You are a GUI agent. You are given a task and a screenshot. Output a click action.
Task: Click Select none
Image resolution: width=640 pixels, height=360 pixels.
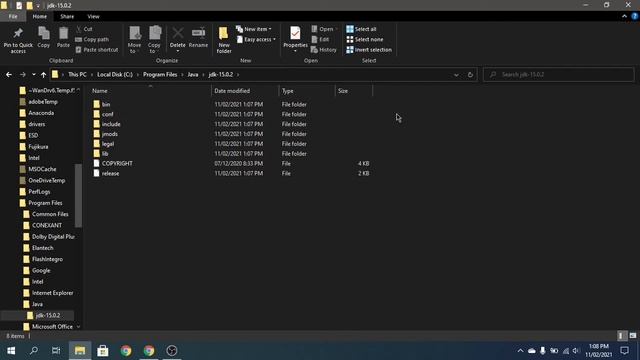[x=364, y=40]
